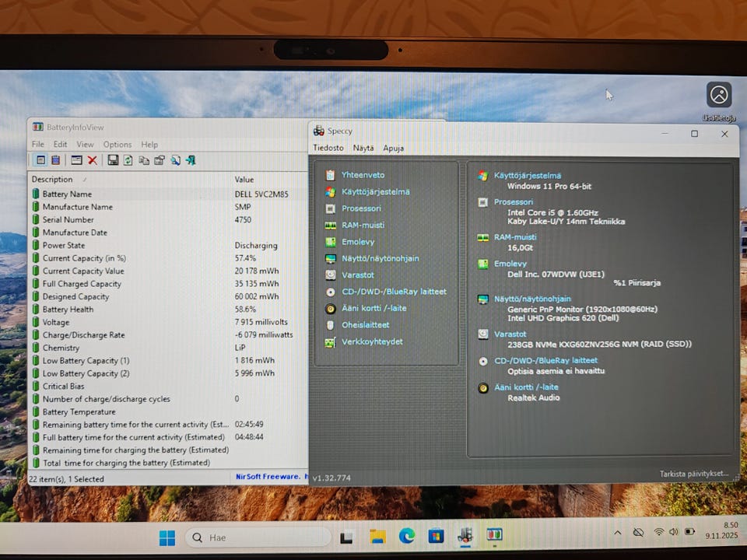Screen dimensions: 747x560
Task: Click the Windows Start button on taskbar
Action: tap(167, 538)
